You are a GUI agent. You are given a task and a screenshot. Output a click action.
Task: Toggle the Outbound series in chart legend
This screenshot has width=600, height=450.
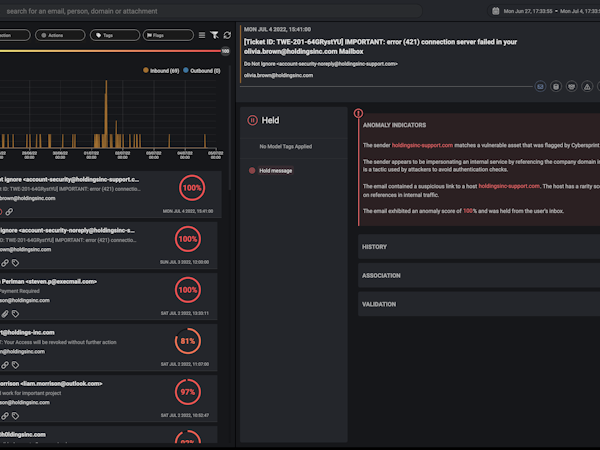[x=202, y=71]
